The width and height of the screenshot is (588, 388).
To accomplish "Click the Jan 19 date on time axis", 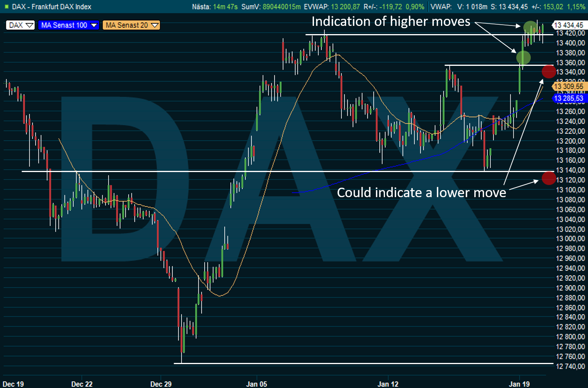I will (x=519, y=384).
